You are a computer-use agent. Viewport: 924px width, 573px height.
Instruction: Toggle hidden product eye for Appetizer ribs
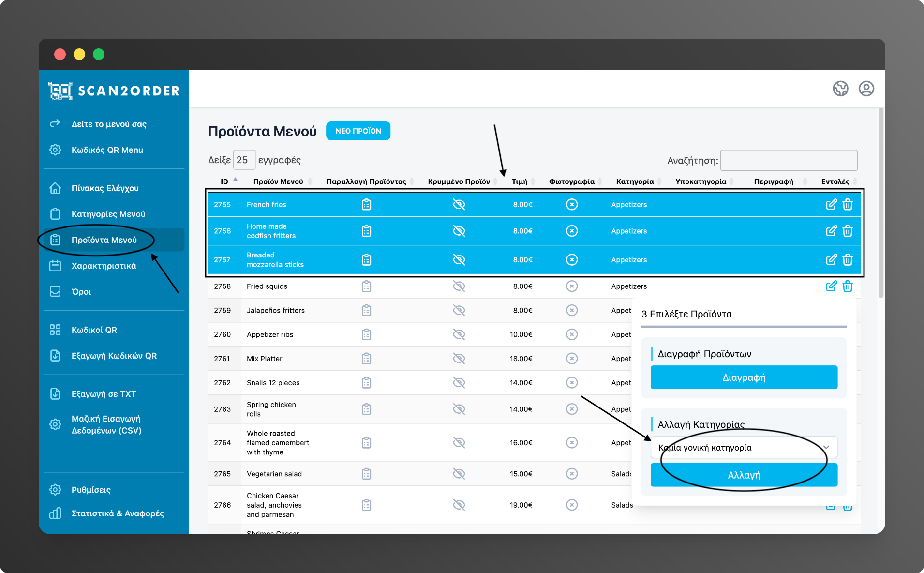coord(459,334)
